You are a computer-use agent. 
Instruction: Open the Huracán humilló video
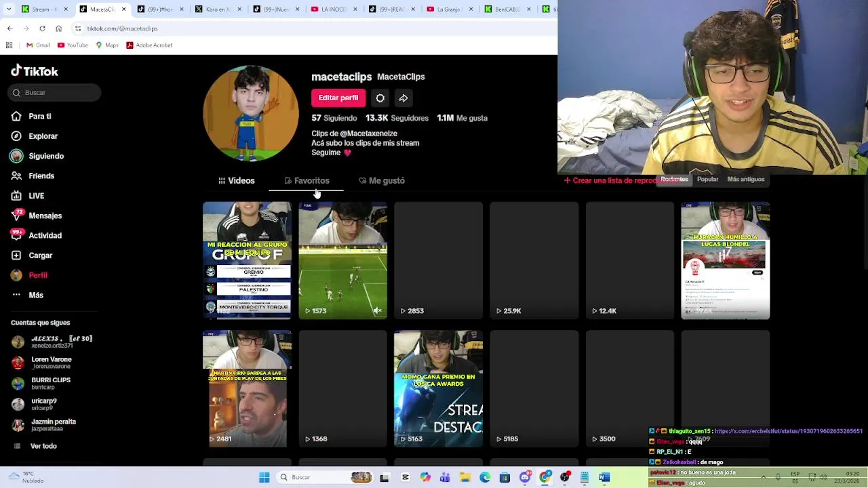coord(725,260)
